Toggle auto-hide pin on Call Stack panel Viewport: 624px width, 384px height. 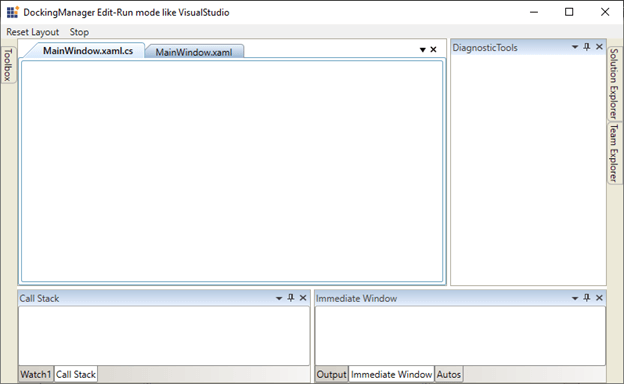291,298
